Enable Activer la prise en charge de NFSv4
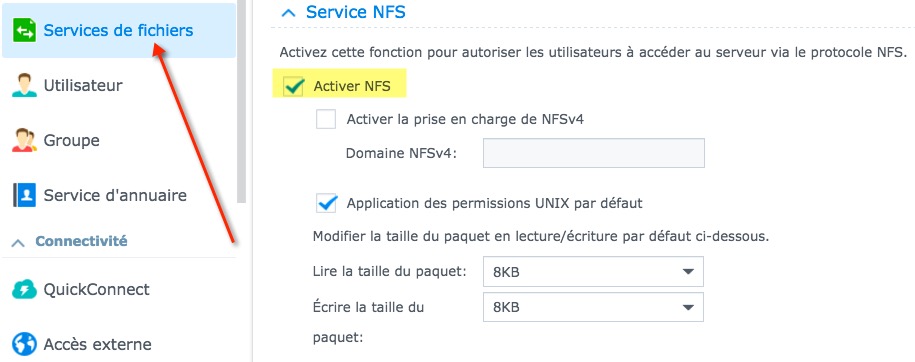The height and width of the screenshot is (362, 915). point(326,119)
